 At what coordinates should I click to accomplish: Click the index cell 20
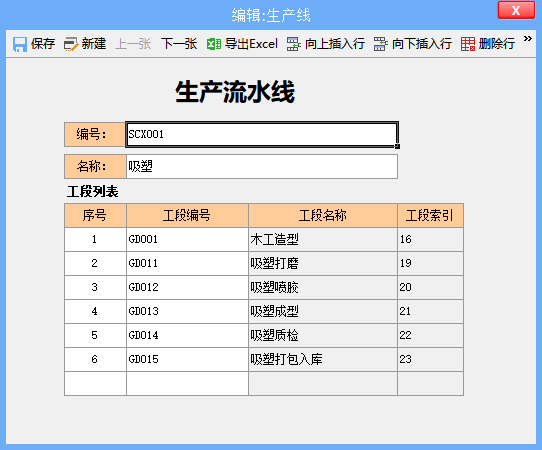(x=430, y=287)
